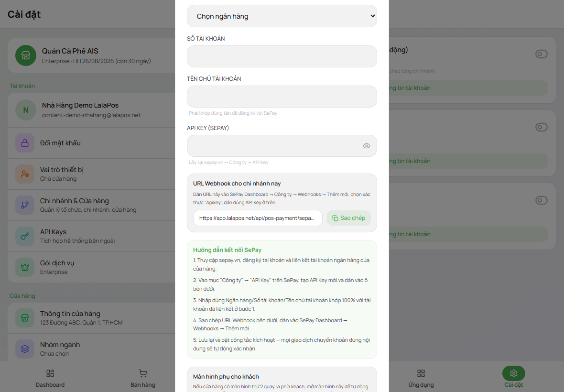Click the lock icon for Đổi mật khẩu

[x=25, y=143]
